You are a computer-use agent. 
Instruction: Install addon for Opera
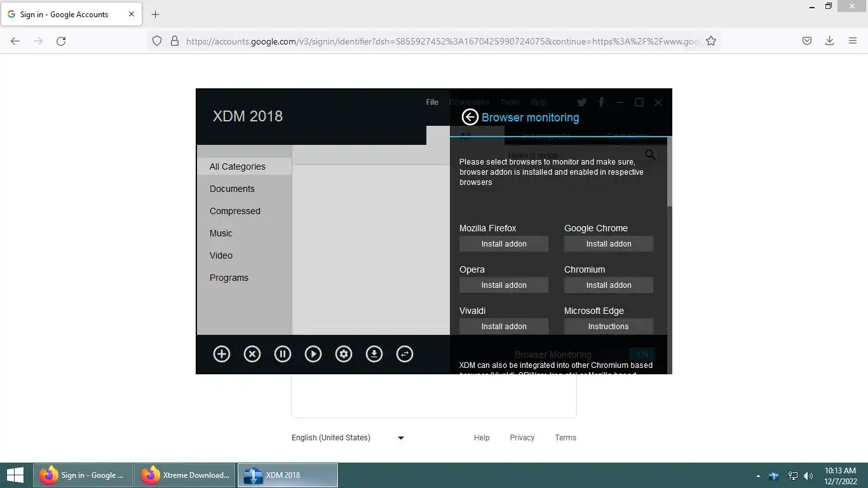pyautogui.click(x=504, y=285)
